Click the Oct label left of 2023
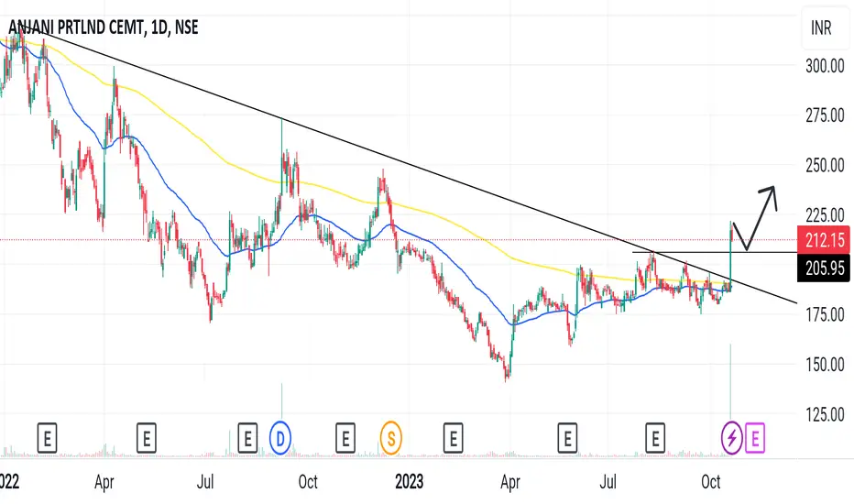Image resolution: width=854 pixels, height=504 pixels. (x=308, y=482)
